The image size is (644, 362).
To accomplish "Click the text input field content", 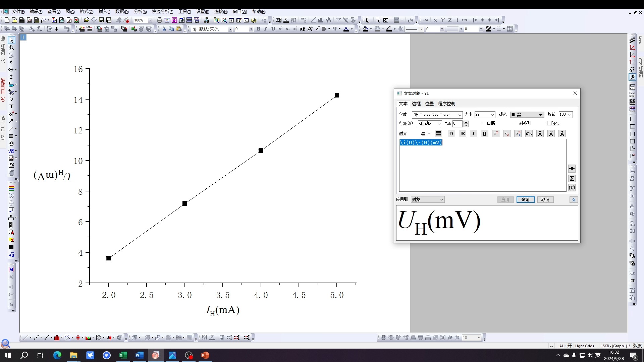I will [x=420, y=142].
